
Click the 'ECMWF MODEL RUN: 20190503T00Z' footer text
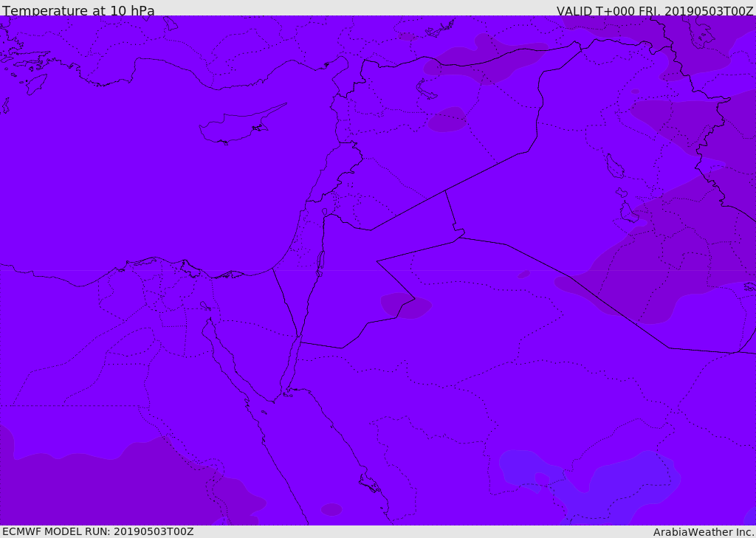[98, 531]
